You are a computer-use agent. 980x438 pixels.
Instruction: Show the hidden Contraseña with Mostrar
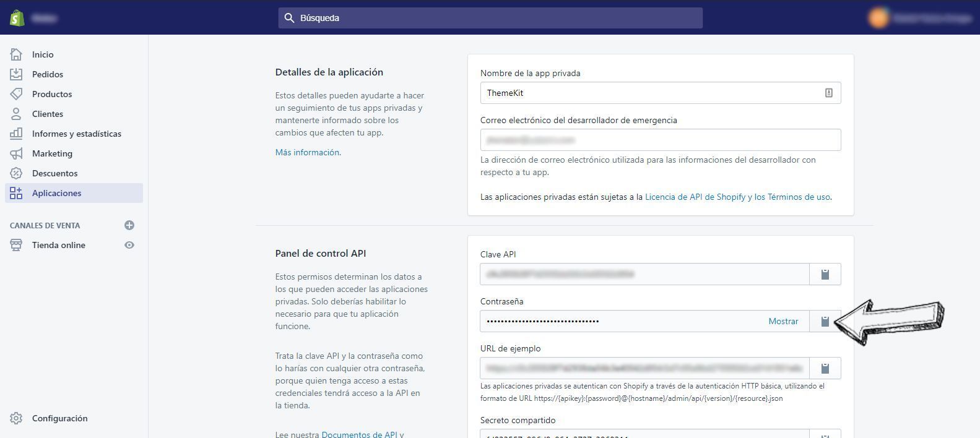(x=783, y=321)
